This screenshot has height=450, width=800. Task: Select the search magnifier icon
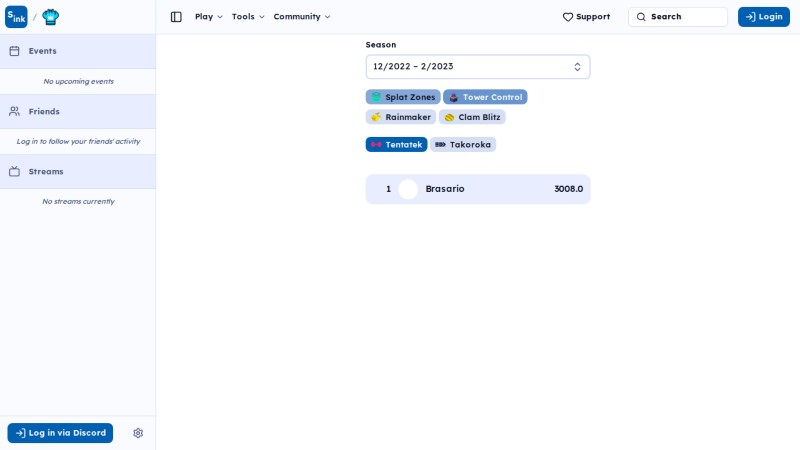pyautogui.click(x=641, y=17)
